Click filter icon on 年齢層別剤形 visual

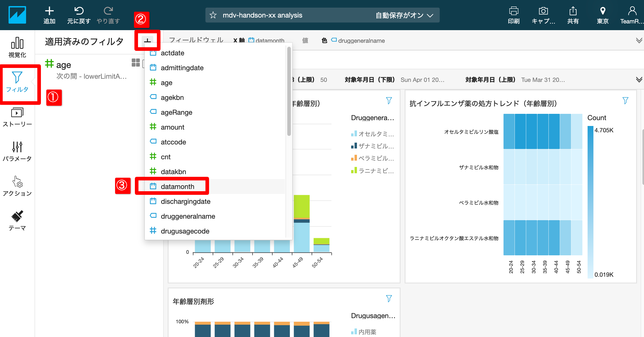(389, 299)
